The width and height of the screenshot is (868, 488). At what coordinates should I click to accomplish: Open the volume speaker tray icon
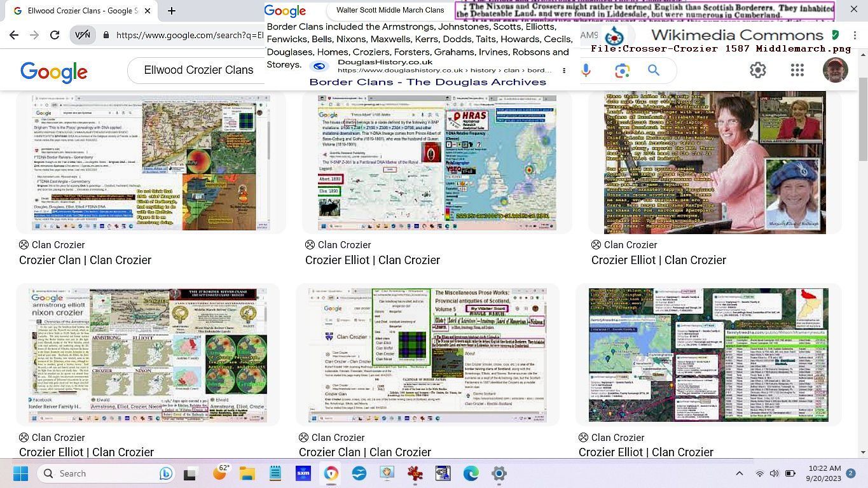(774, 473)
